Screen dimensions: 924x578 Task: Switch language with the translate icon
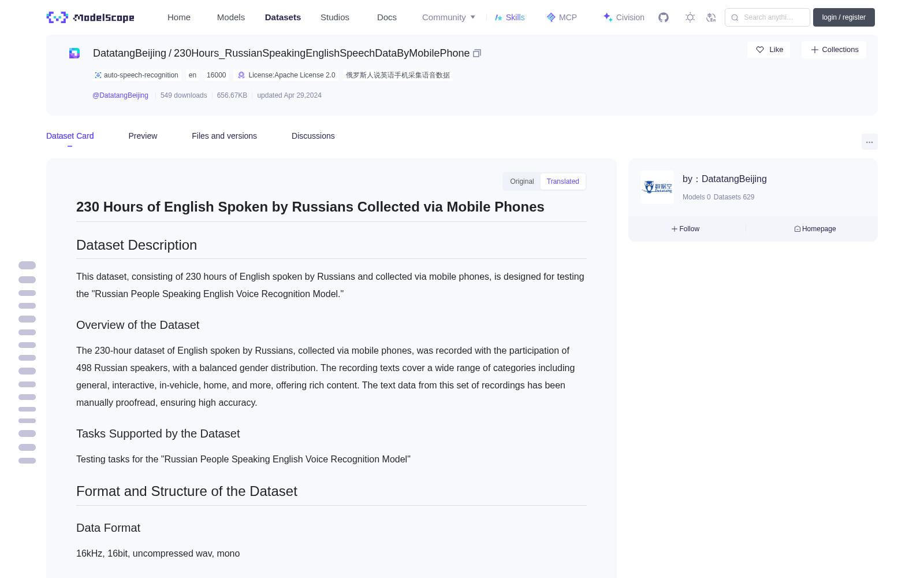711,17
